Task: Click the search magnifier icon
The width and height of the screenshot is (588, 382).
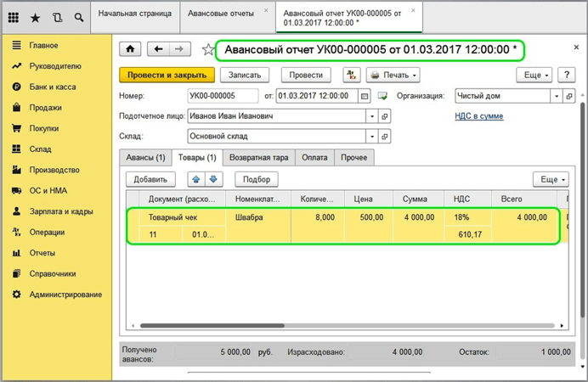Action: pyautogui.click(x=79, y=16)
